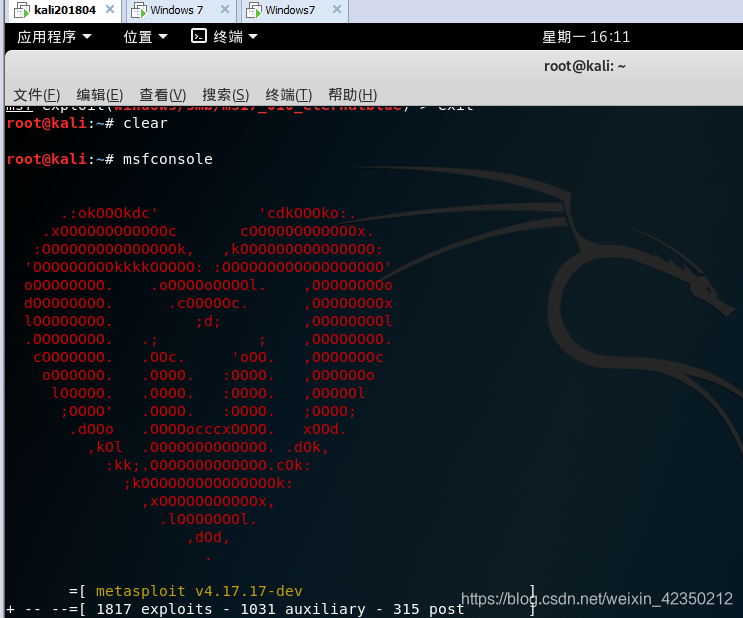Open the 编辑(E) menu
This screenshot has width=743, height=618.
pos(100,95)
